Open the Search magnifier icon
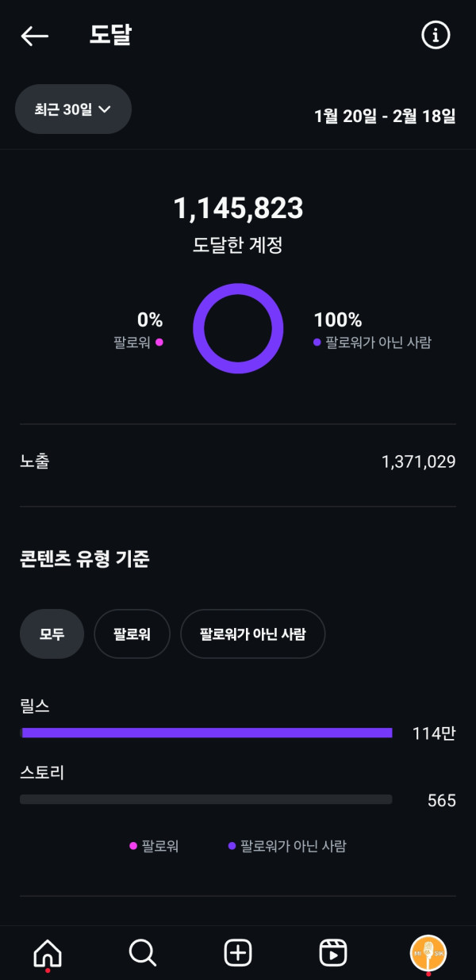 (143, 952)
